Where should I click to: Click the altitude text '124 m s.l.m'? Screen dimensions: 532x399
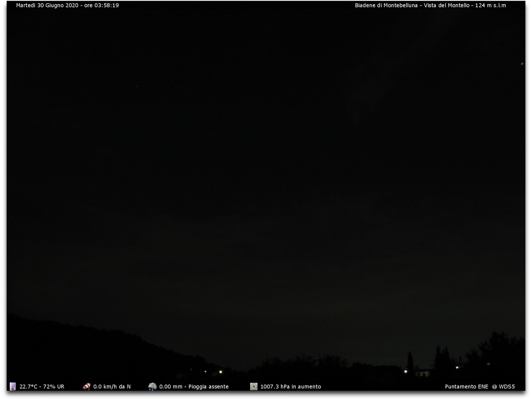pyautogui.click(x=490, y=5)
